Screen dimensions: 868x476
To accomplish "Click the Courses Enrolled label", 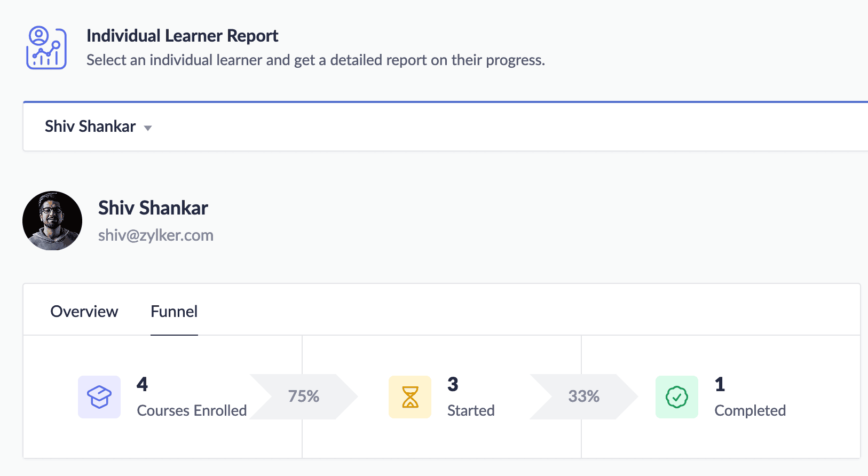I will click(192, 410).
